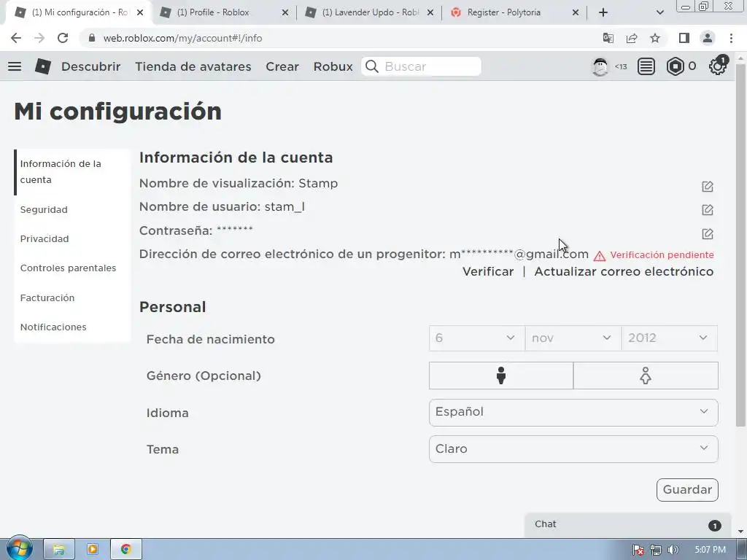Open the Idioma Español dropdown
Viewport: 747px width, 560px height.
[573, 413]
